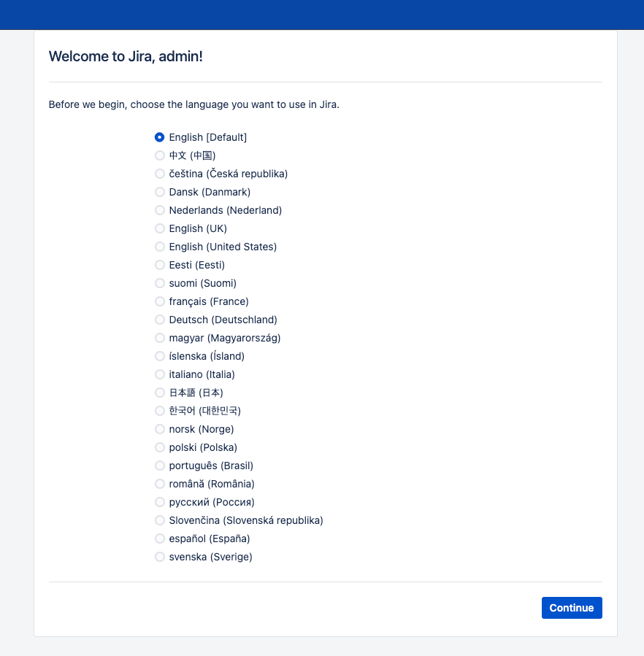Image resolution: width=644 pixels, height=656 pixels.
Task: Choose Nederlands (Nederland) option
Action: [x=159, y=210]
